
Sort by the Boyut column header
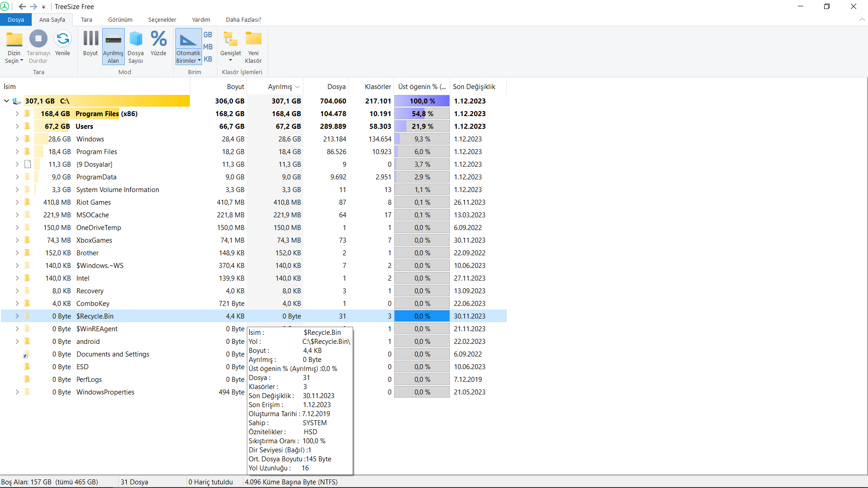tap(235, 87)
